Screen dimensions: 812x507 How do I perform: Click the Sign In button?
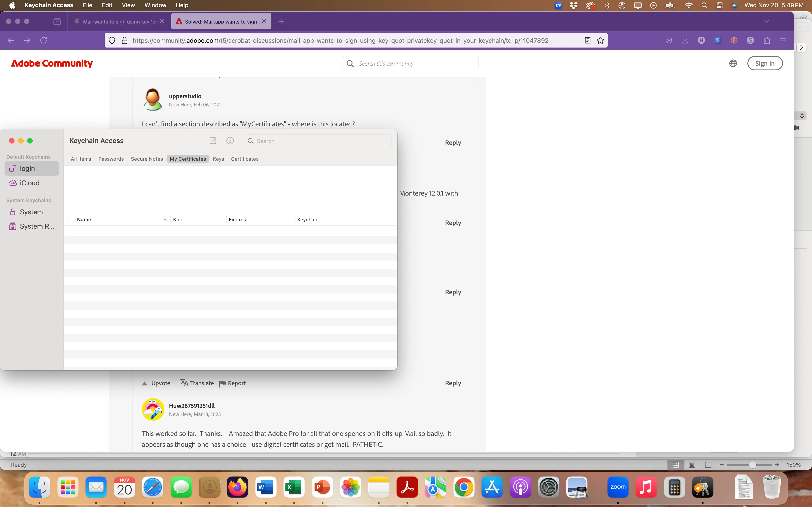765,63
